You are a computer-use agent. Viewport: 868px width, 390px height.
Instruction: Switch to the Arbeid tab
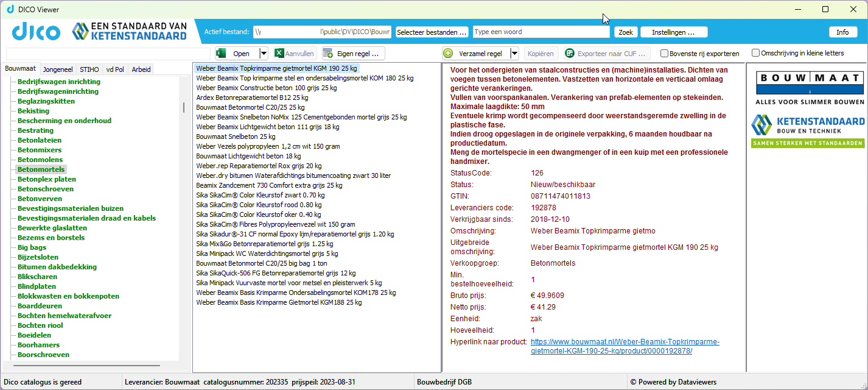pos(141,69)
